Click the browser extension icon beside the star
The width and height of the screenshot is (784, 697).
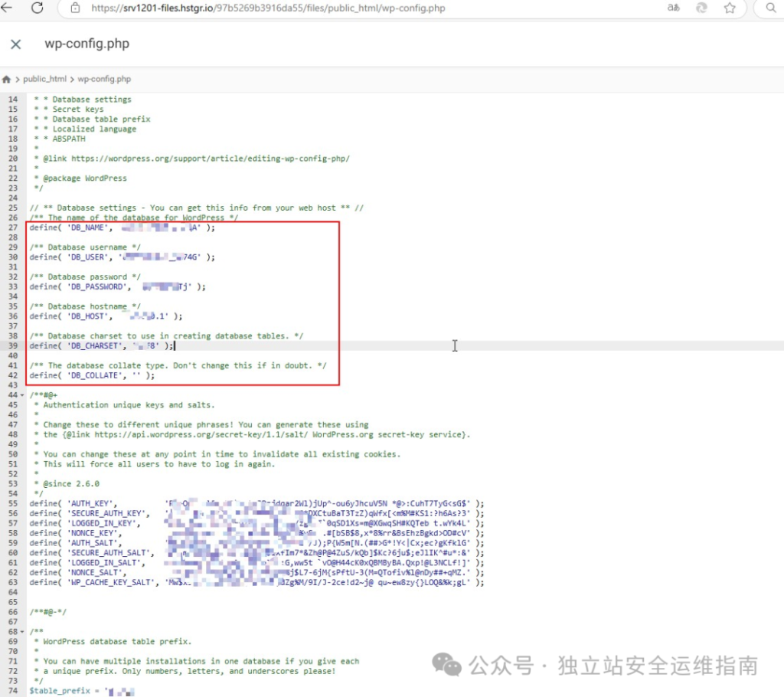pyautogui.click(x=701, y=8)
